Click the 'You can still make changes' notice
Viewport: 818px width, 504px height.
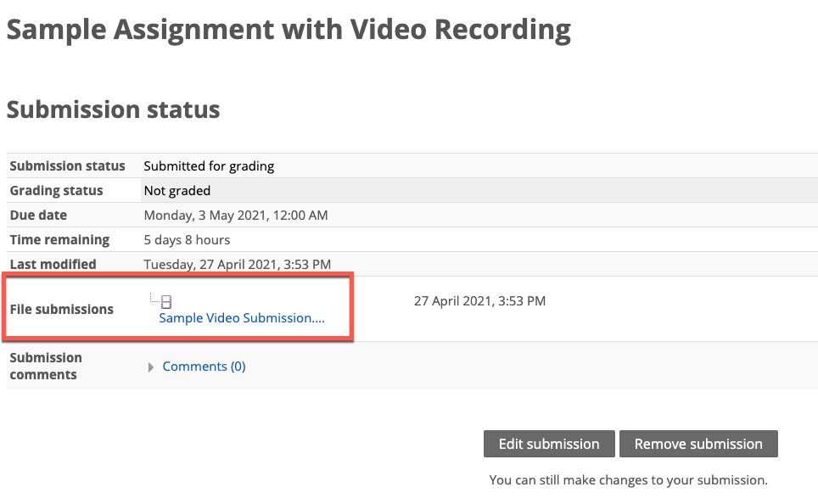pos(628,480)
